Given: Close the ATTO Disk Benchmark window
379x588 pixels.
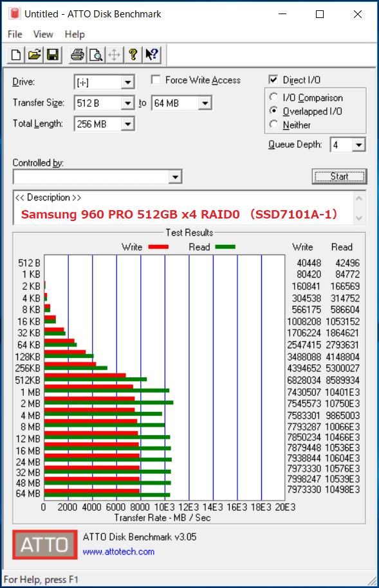Looking at the screenshot, I should click(x=358, y=14).
